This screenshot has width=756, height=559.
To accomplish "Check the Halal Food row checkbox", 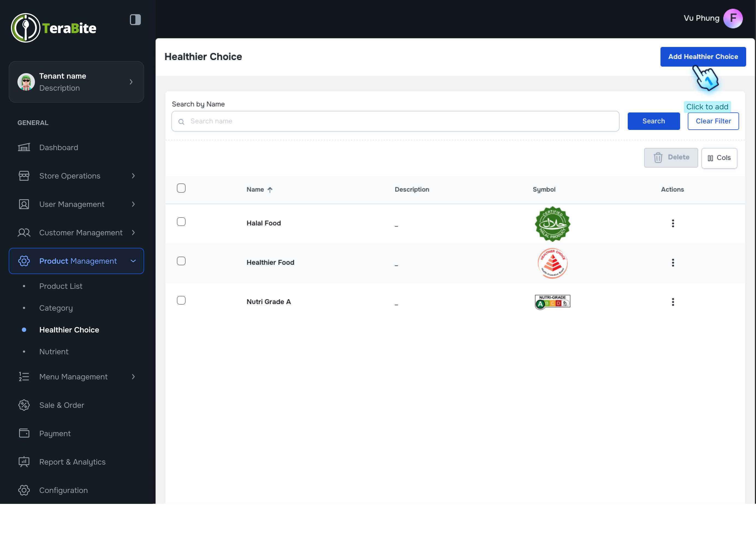I will 181,222.
